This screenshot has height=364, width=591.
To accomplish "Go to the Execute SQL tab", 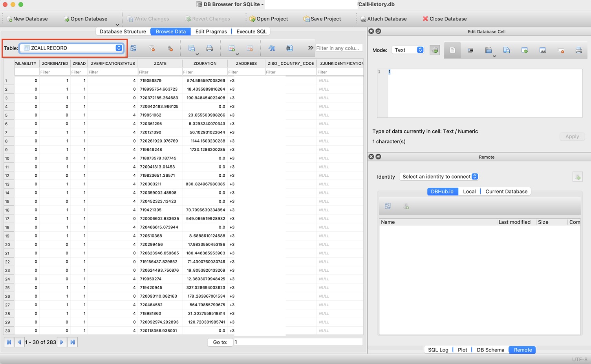I will tap(251, 31).
